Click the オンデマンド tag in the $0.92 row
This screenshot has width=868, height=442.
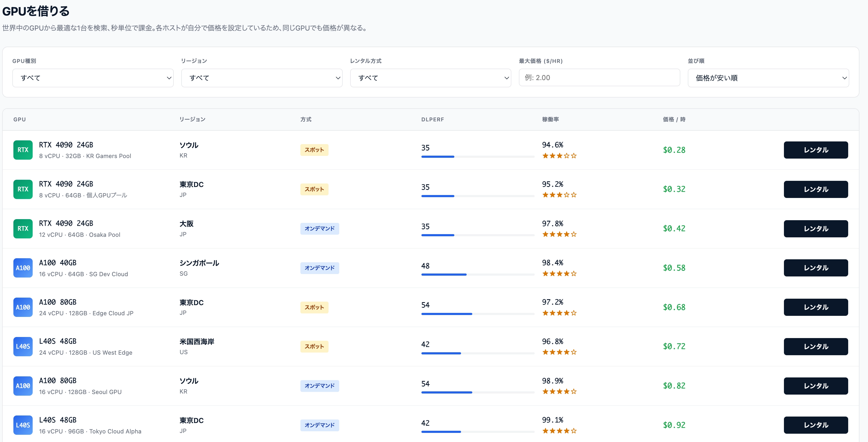tap(320, 425)
